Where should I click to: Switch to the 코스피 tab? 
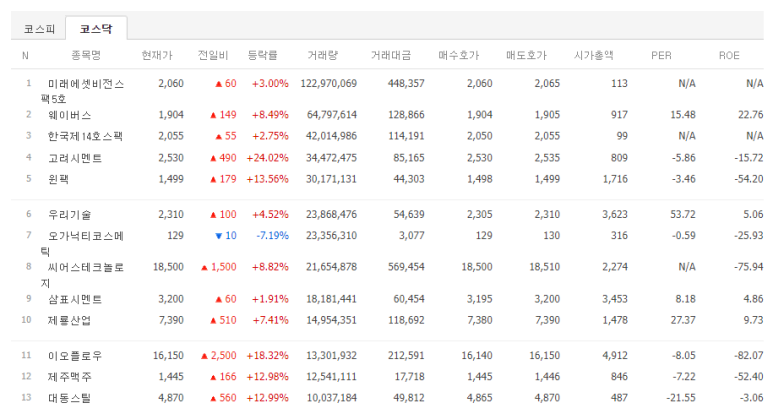(39, 29)
